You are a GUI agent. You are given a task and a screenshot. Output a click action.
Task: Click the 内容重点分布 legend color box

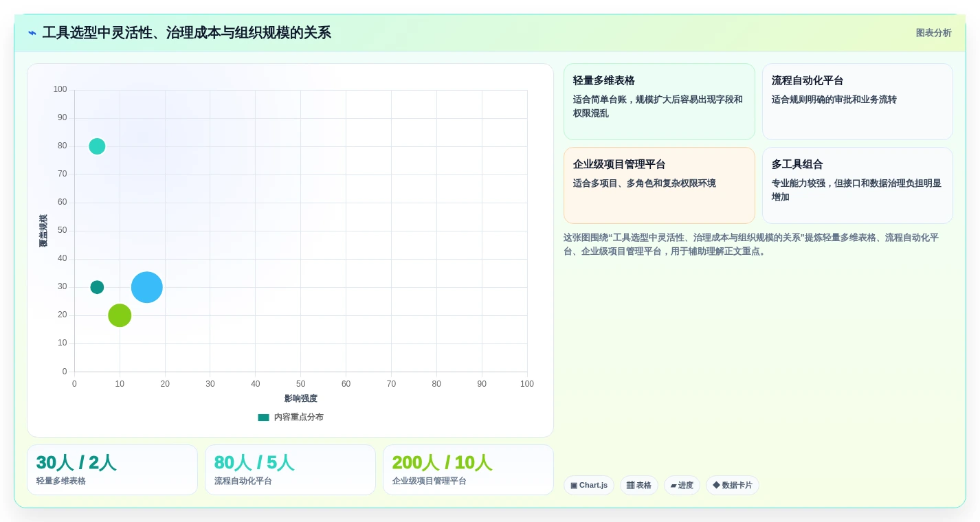tap(263, 418)
